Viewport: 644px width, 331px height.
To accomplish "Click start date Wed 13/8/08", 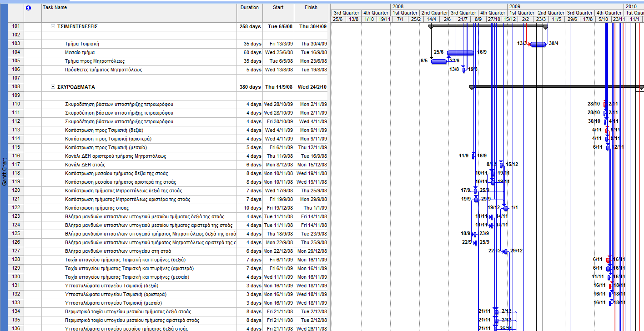I will coord(279,70).
